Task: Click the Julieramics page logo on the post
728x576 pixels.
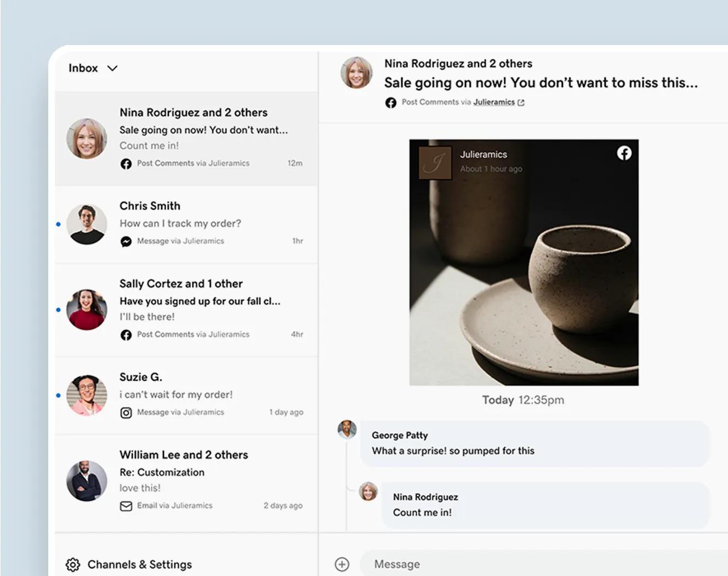Action: (x=435, y=162)
